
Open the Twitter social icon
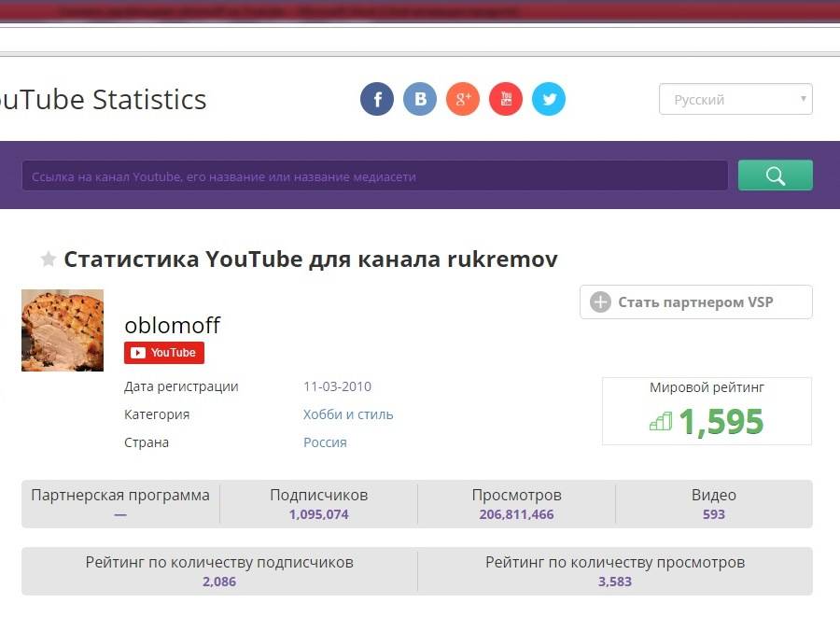coord(549,99)
